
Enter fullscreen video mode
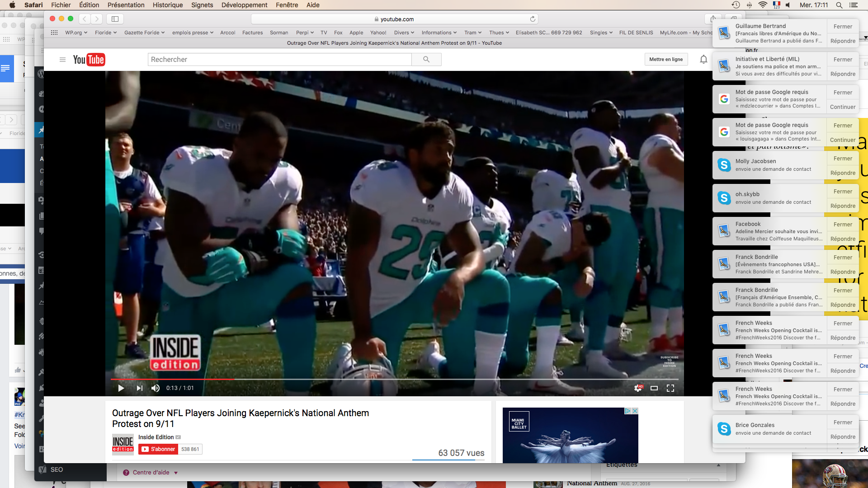[x=670, y=388]
